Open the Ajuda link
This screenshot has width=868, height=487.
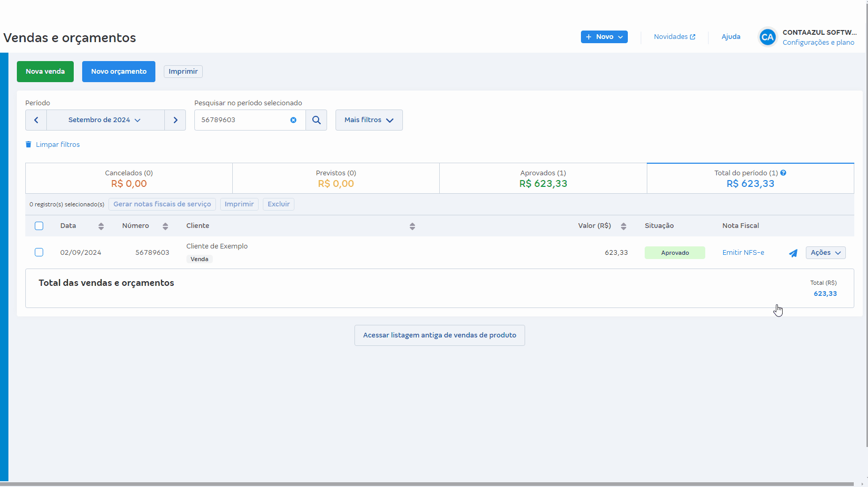pyautogui.click(x=731, y=37)
